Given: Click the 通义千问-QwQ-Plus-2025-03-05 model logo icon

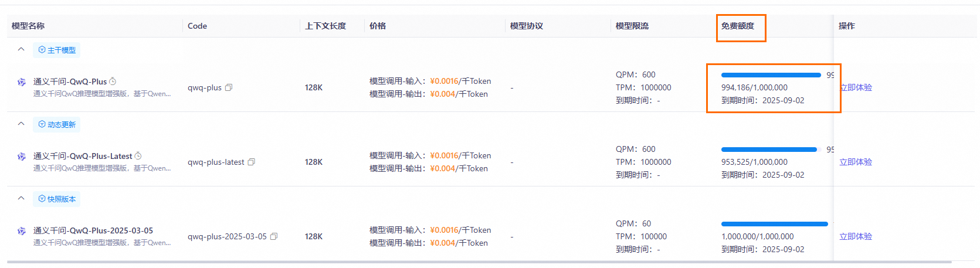Looking at the screenshot, I should coord(22,231).
